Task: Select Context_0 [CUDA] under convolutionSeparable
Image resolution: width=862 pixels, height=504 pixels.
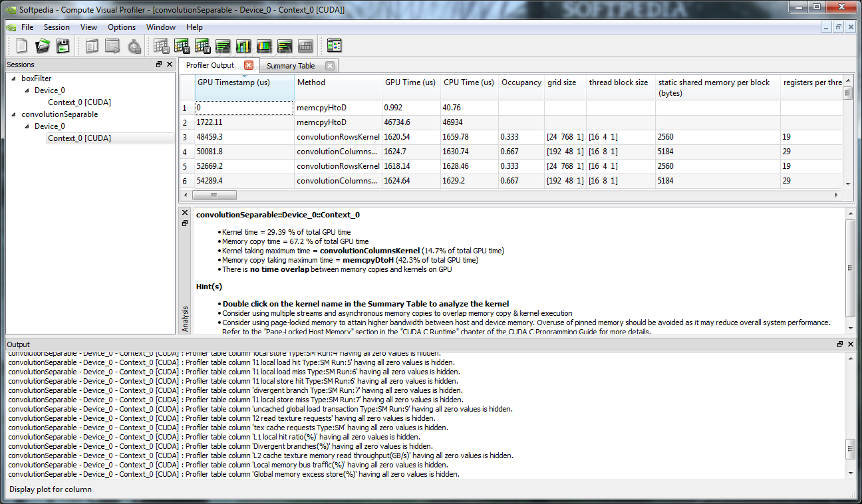Action: coord(79,138)
